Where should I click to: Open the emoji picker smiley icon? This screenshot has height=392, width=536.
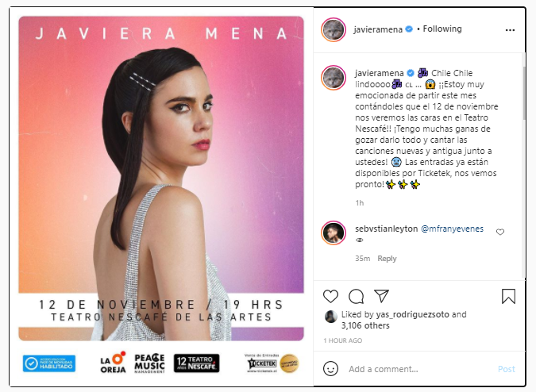(330, 369)
